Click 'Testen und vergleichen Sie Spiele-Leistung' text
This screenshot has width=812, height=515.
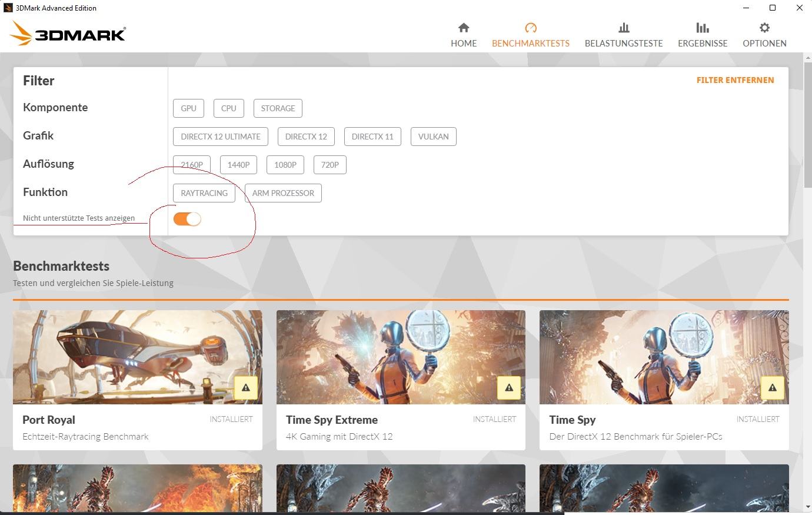coord(93,283)
